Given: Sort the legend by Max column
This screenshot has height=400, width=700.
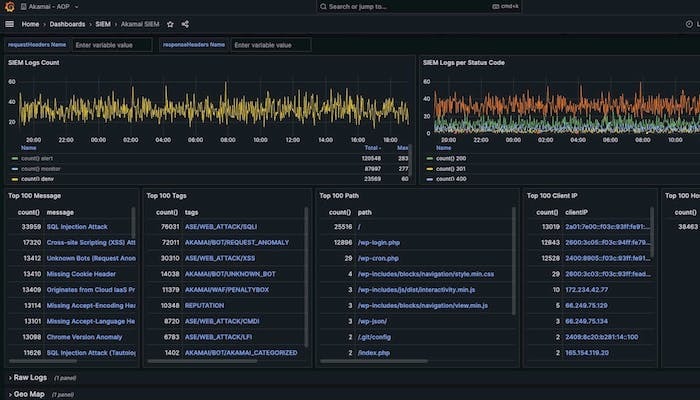Looking at the screenshot, I should (402, 148).
